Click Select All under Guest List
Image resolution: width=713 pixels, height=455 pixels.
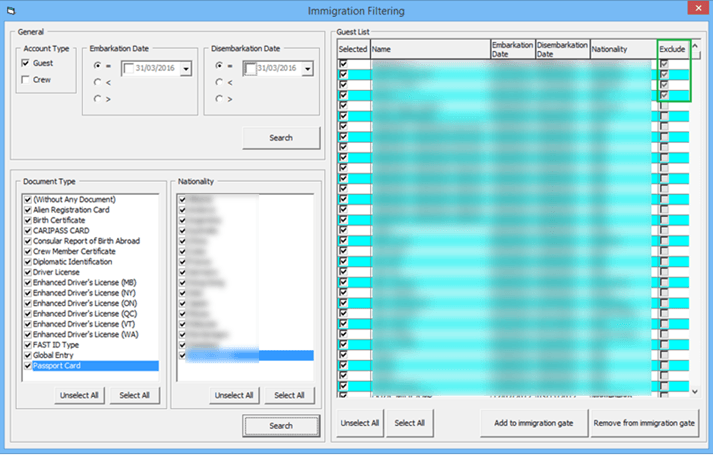(410, 423)
